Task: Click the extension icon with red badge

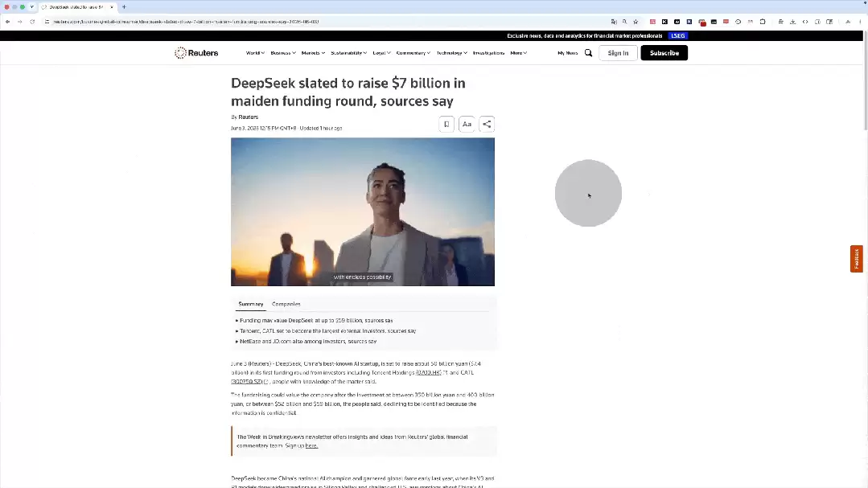Action: click(x=702, y=23)
